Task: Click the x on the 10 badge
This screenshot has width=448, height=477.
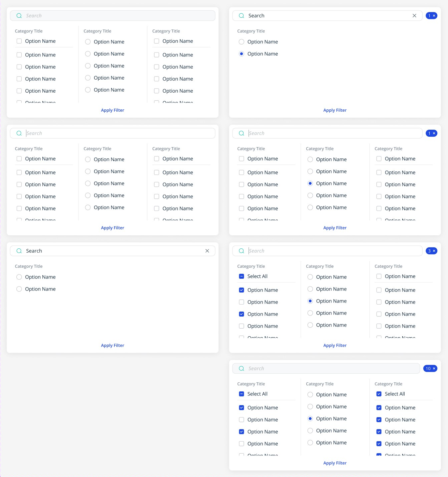Action: [x=434, y=368]
